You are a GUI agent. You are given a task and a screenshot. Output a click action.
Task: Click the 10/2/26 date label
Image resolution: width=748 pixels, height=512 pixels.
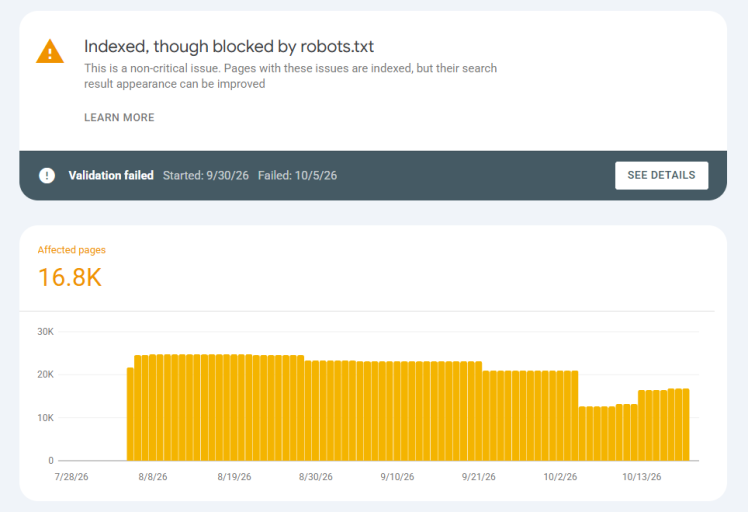pyautogui.click(x=560, y=477)
